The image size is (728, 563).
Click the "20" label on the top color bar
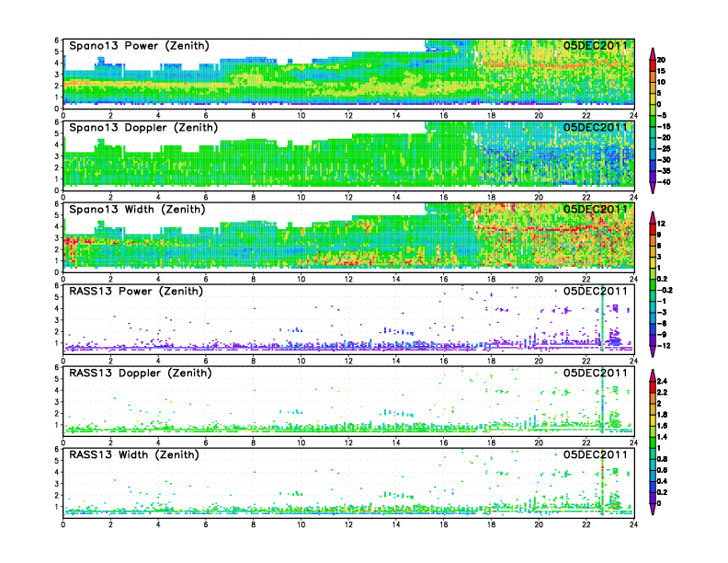661,60
